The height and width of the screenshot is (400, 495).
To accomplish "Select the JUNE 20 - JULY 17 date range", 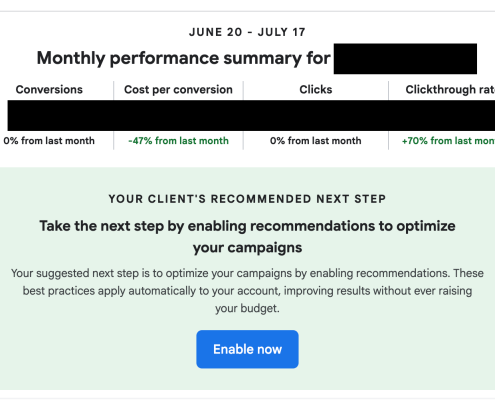I will 247,32.
